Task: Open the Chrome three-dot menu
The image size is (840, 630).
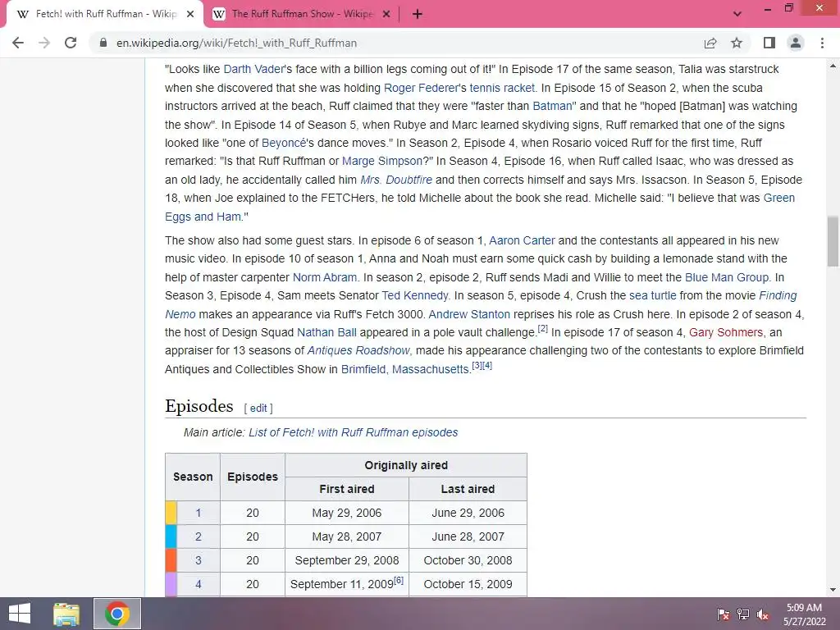Action: (x=822, y=43)
